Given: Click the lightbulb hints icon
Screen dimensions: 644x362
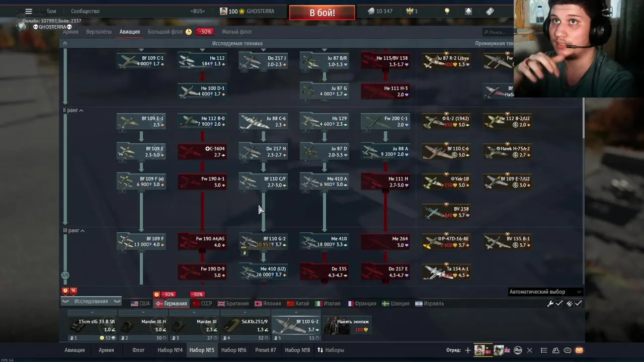Looking at the screenshot, I should tap(447, 11).
